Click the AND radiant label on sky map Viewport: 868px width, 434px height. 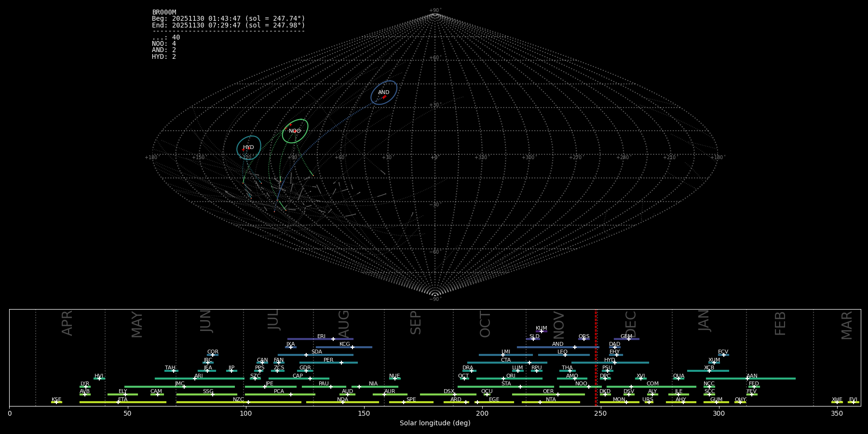tap(383, 92)
